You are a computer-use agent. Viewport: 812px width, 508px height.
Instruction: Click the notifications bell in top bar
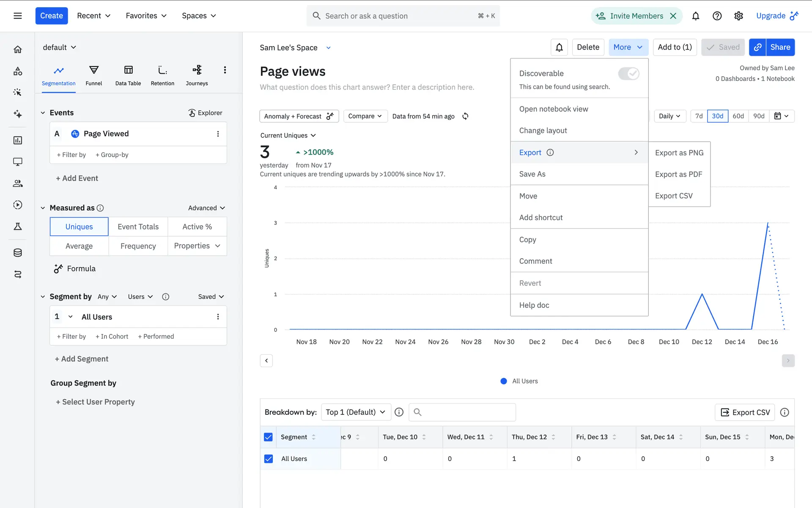pyautogui.click(x=695, y=16)
